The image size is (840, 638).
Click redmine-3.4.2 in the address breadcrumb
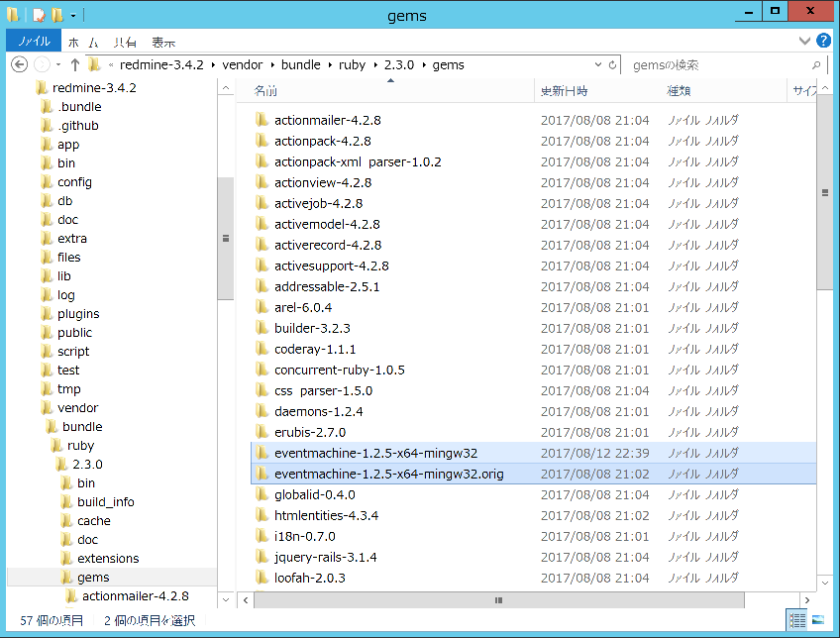(x=161, y=64)
